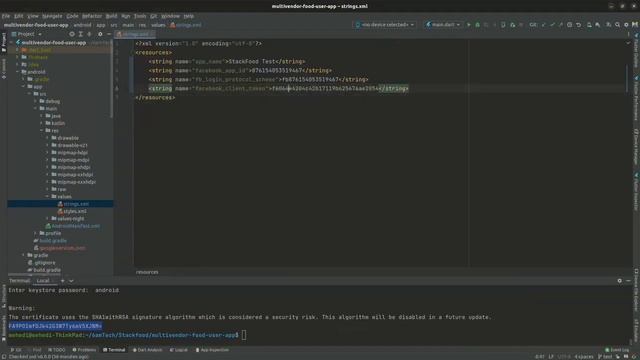
Task: Select the kotlin folder in tree
Action: point(58,123)
